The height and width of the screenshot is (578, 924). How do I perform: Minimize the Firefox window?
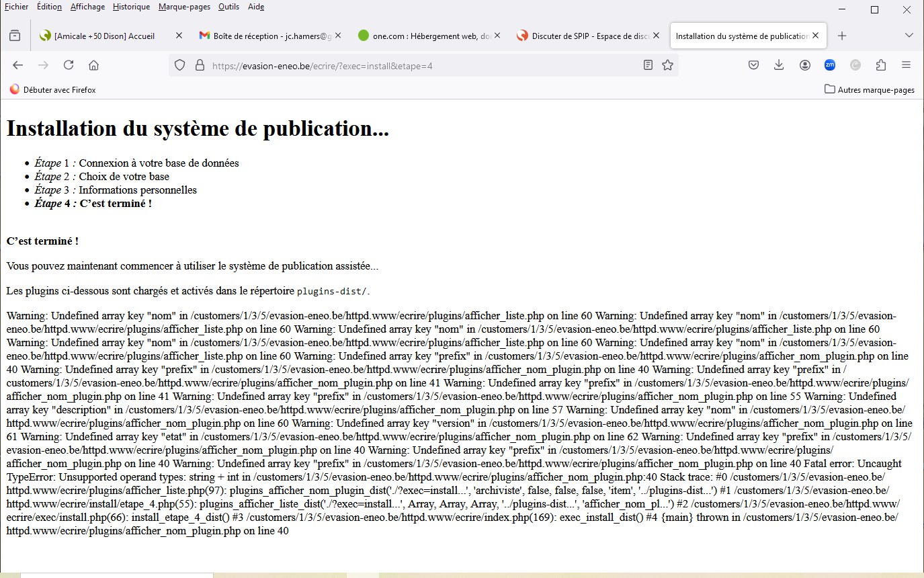tap(842, 9)
